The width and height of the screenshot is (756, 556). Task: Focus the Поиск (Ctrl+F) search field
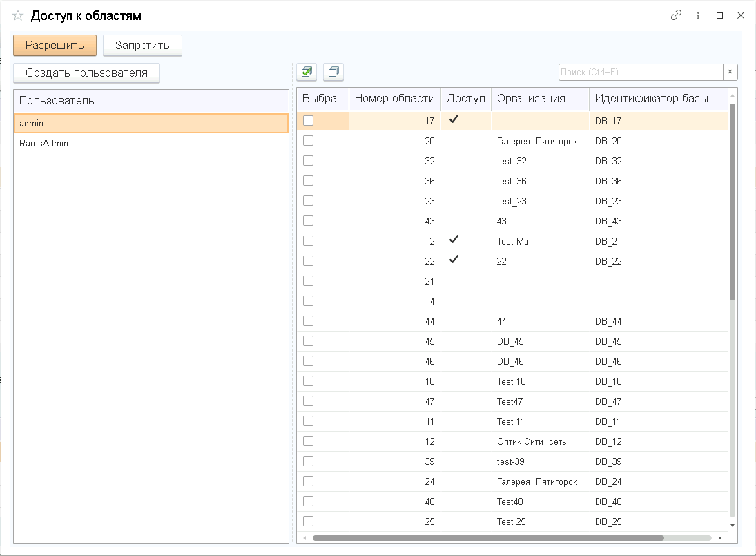641,72
